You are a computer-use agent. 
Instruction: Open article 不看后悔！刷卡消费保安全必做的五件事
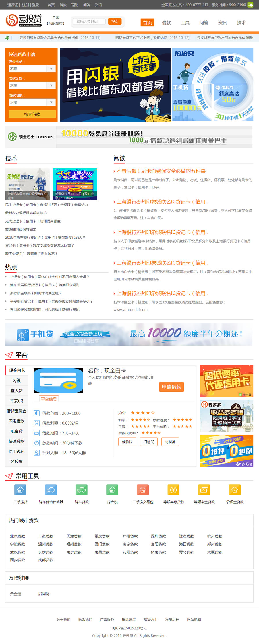pyautogui.click(x=161, y=171)
